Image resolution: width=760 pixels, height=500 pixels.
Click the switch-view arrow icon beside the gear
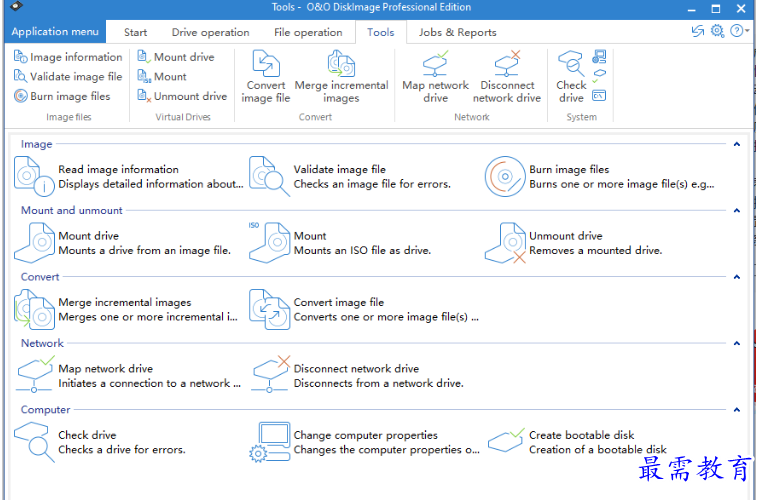[697, 31]
